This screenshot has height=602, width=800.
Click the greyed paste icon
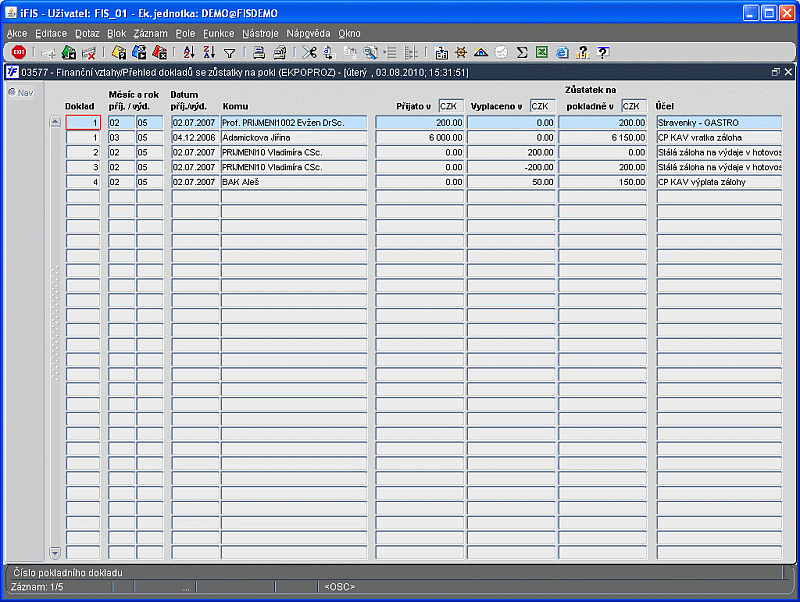(350, 52)
